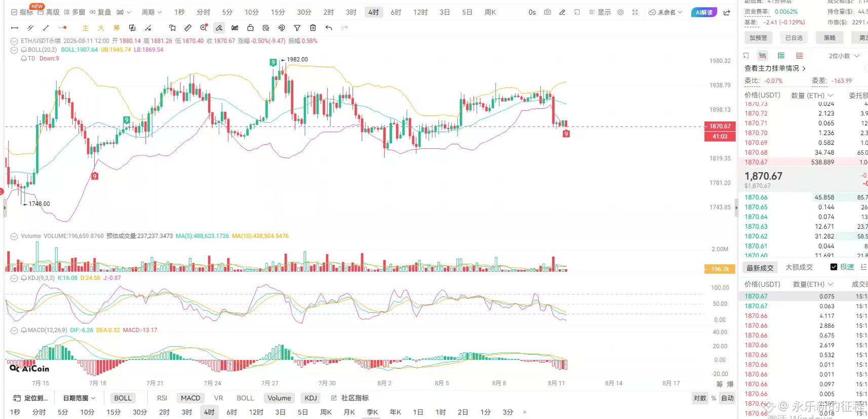Select the combined order book view icon

point(762,56)
